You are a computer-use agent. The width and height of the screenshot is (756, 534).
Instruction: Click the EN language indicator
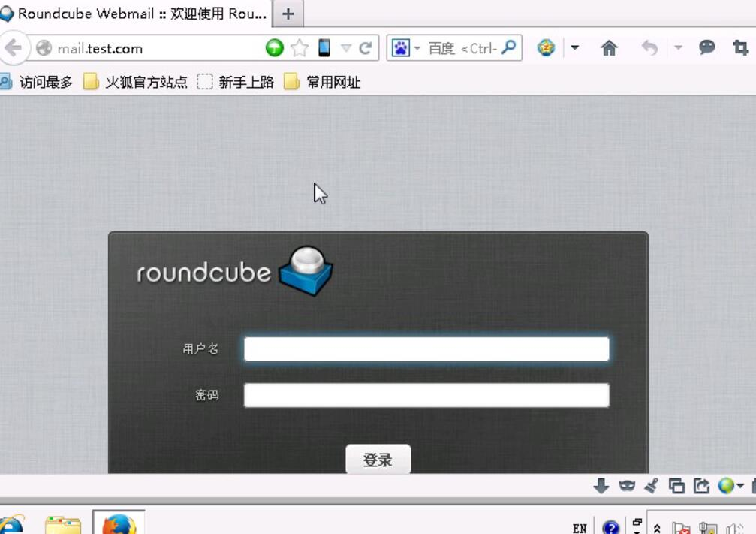(x=580, y=528)
